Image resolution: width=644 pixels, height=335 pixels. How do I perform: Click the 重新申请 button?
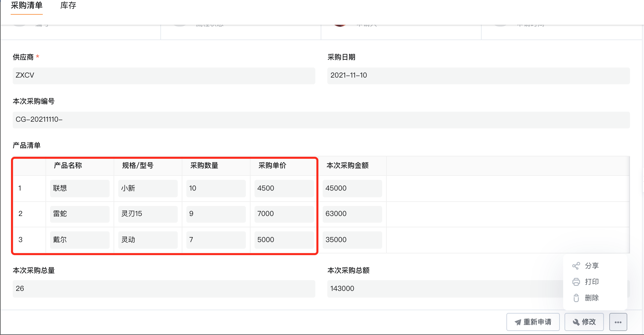(x=533, y=322)
